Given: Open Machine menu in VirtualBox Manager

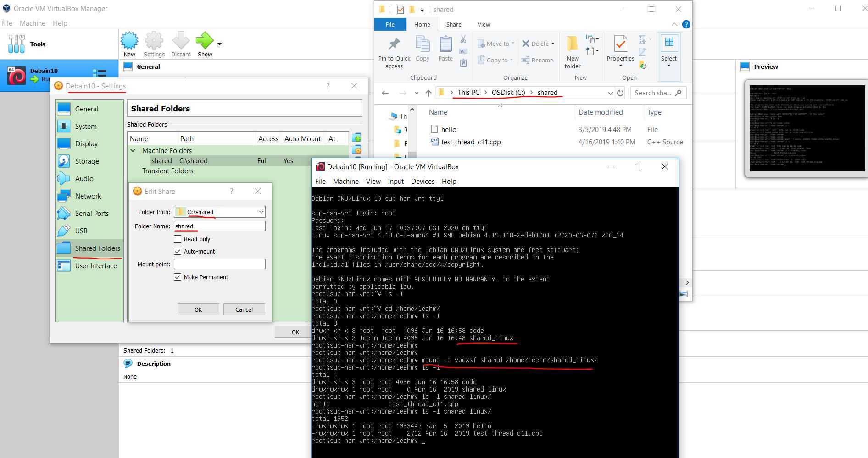Looking at the screenshot, I should (33, 23).
